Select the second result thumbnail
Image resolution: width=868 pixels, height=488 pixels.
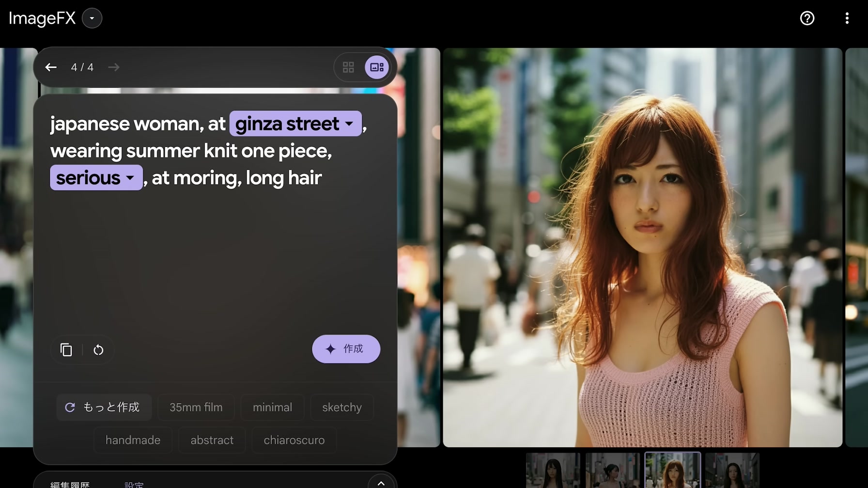coord(612,470)
